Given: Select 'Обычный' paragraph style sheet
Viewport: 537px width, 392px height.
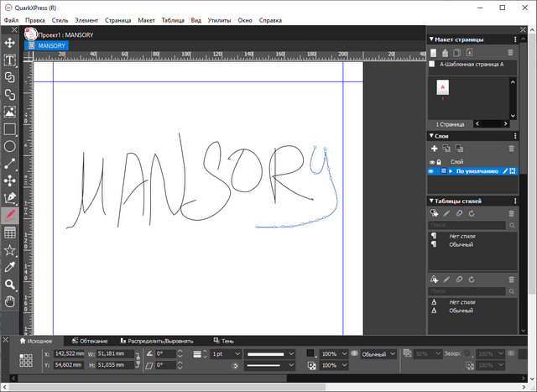Looking at the screenshot, I should coord(461,245).
